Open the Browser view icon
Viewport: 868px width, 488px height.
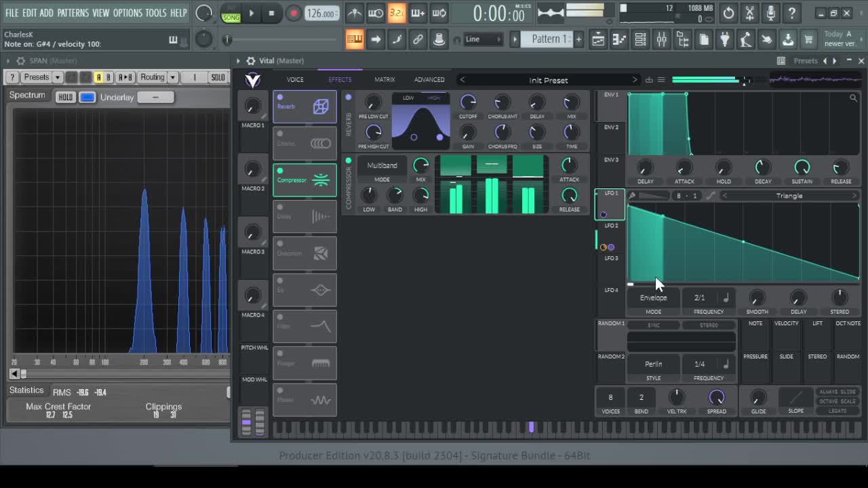coord(683,39)
